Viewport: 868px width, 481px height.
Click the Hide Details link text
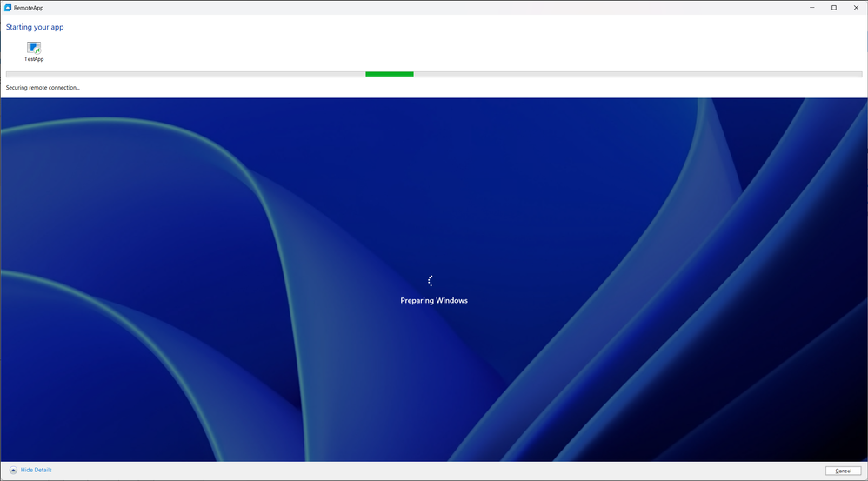(x=36, y=470)
